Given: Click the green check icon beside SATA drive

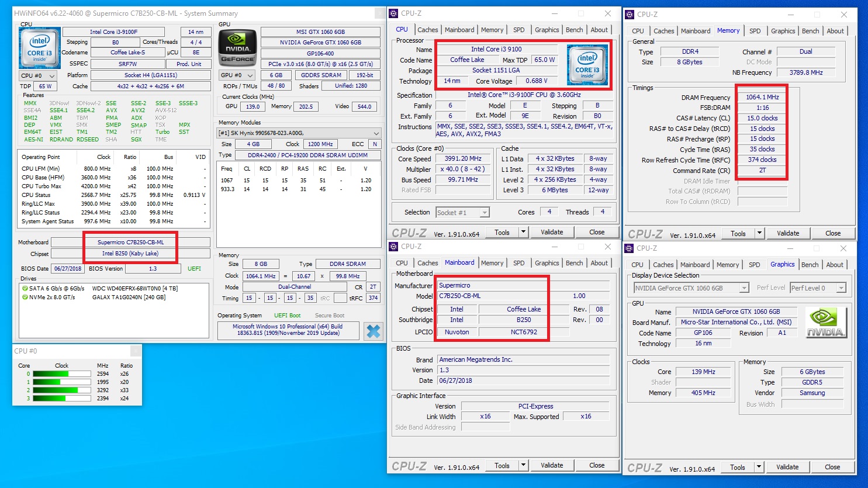Looking at the screenshot, I should [x=25, y=288].
